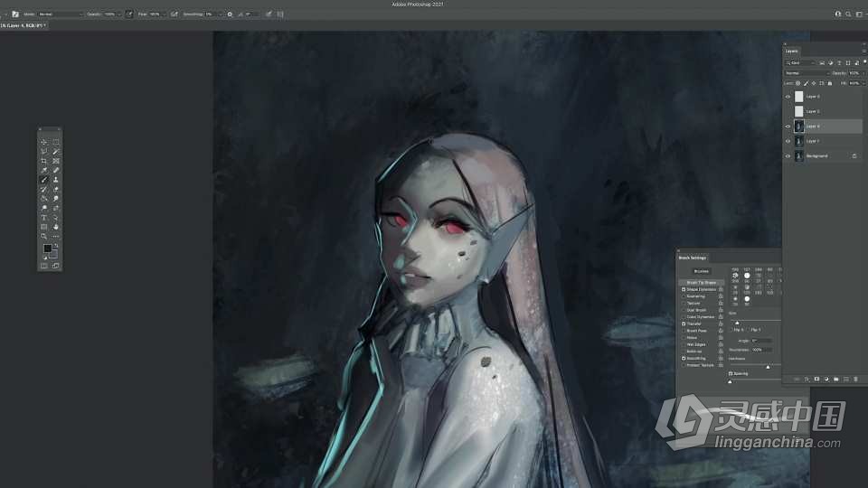Lock layer position icon
This screenshot has height=488, width=868.
(x=813, y=83)
